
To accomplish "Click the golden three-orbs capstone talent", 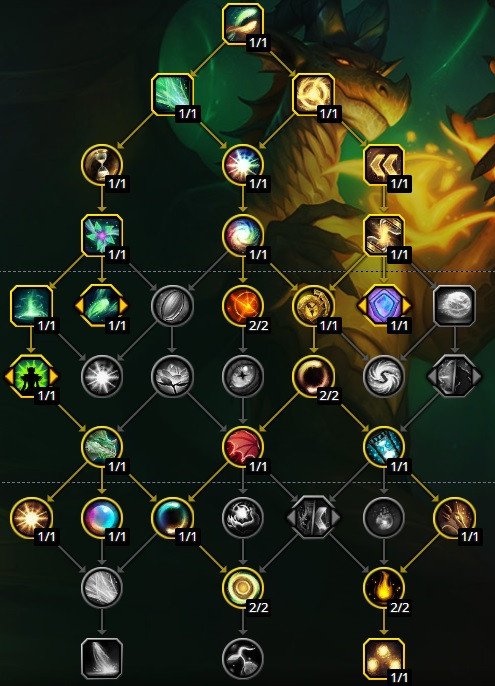I will tap(384, 658).
